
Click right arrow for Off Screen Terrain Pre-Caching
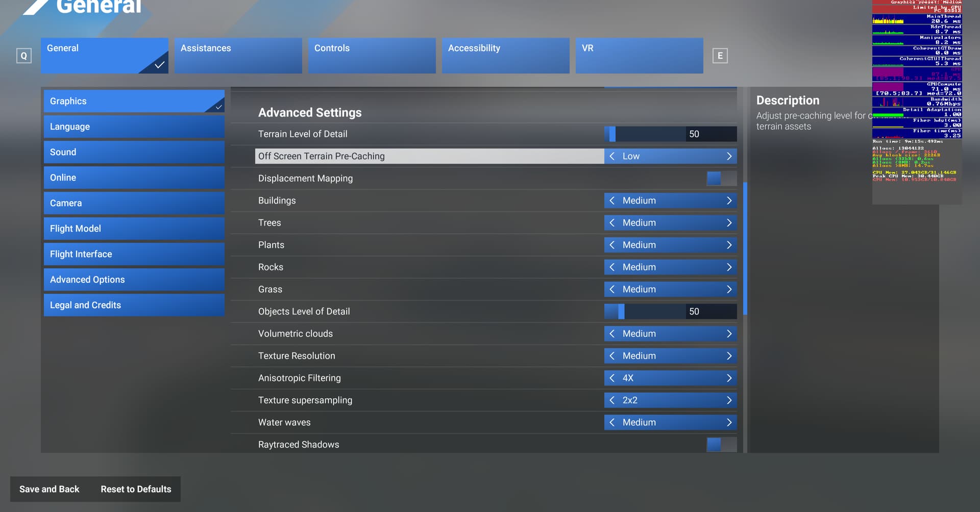click(x=729, y=156)
